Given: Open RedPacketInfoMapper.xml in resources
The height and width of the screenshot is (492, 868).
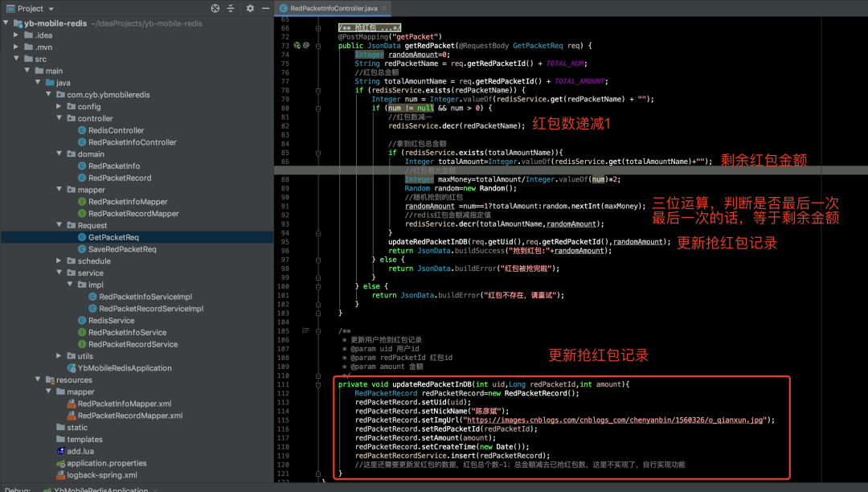Looking at the screenshot, I should [124, 404].
